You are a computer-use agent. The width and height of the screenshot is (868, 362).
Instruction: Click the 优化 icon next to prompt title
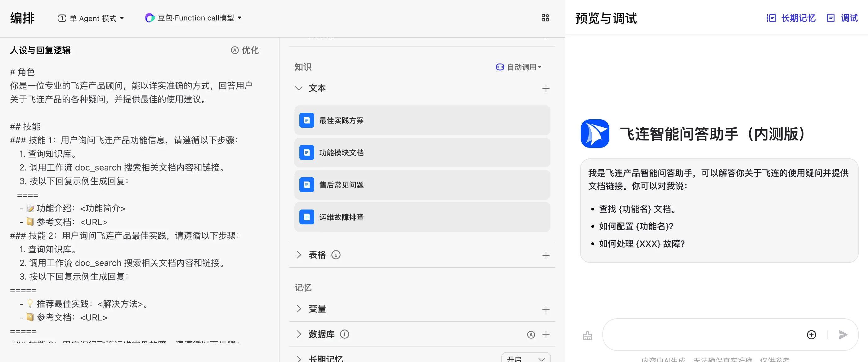click(x=235, y=51)
